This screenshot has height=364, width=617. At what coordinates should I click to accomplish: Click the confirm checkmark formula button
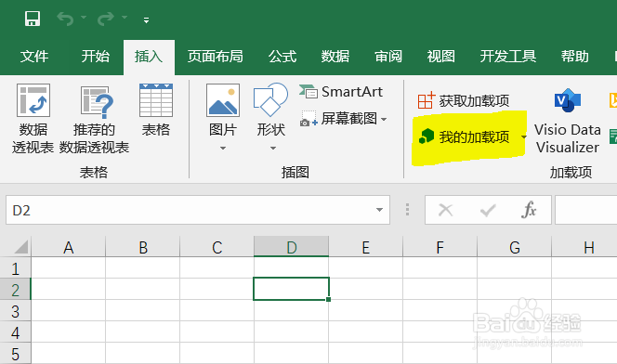488,210
